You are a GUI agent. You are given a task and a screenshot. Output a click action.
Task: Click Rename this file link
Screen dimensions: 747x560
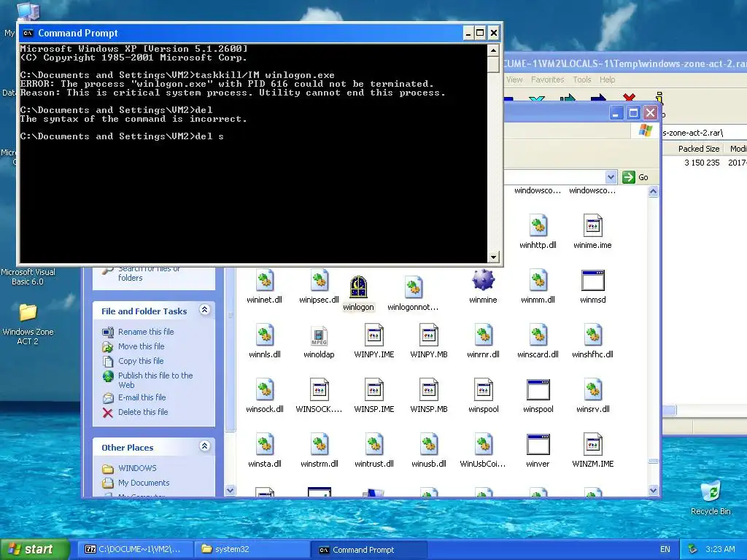coord(146,332)
